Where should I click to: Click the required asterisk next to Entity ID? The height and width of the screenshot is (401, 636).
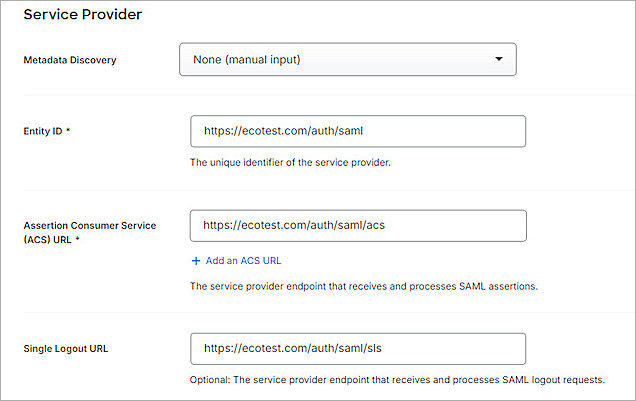(69, 131)
